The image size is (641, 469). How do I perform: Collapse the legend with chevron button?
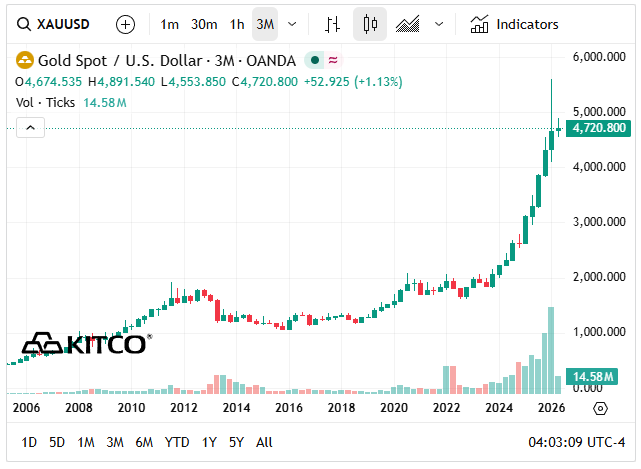tap(30, 128)
